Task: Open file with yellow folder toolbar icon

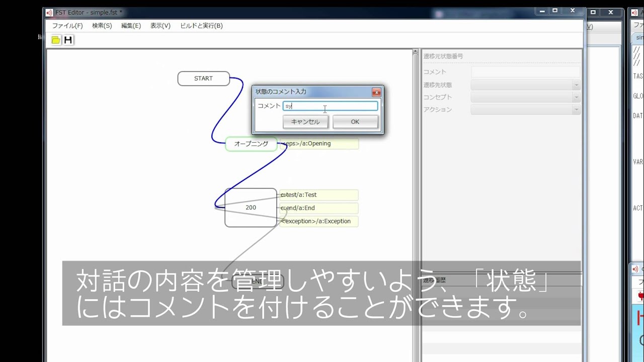Action: 56,40
